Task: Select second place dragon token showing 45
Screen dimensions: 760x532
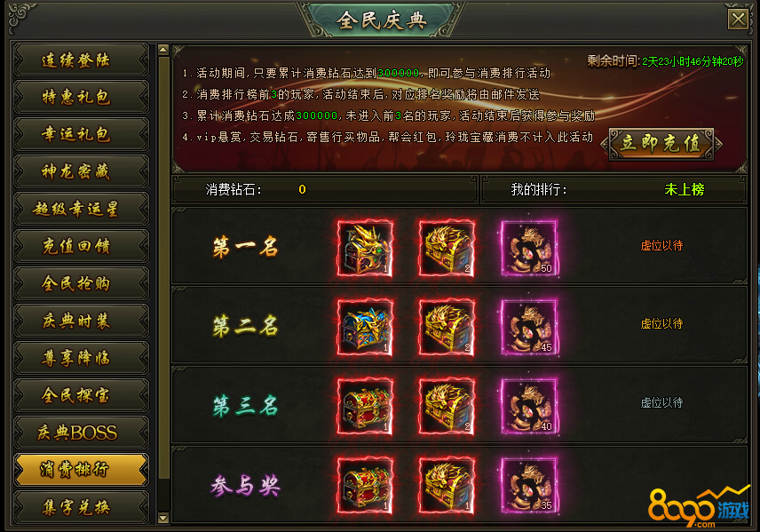Action: pos(529,327)
